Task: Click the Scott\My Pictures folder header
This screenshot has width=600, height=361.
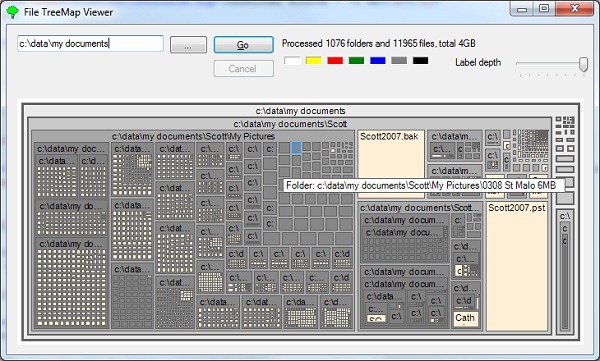Action: coord(193,136)
